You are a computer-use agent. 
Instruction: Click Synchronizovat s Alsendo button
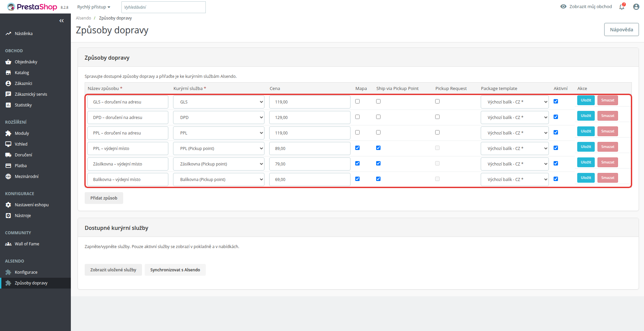point(175,270)
